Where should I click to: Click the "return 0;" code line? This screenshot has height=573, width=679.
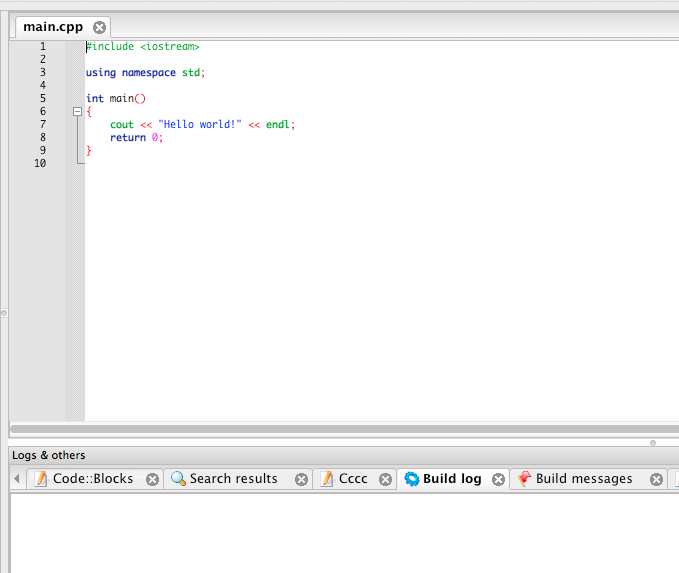point(136,138)
